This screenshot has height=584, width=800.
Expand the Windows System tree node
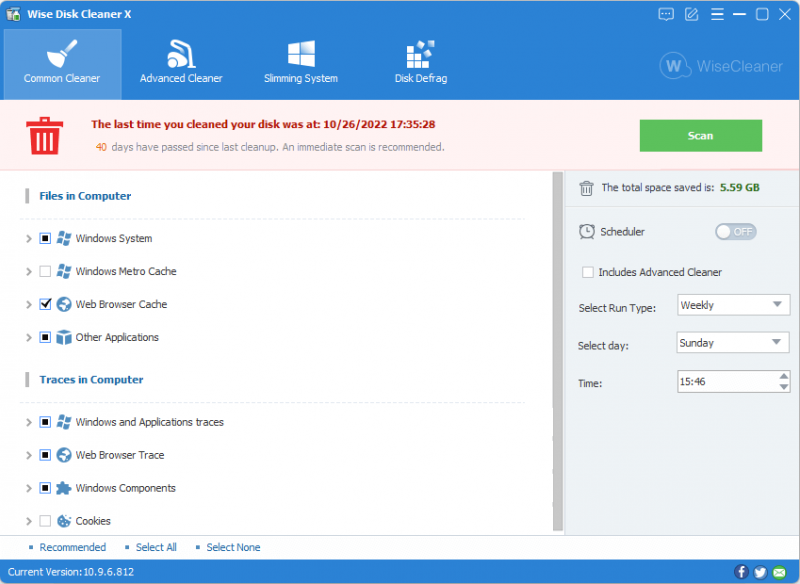click(29, 239)
